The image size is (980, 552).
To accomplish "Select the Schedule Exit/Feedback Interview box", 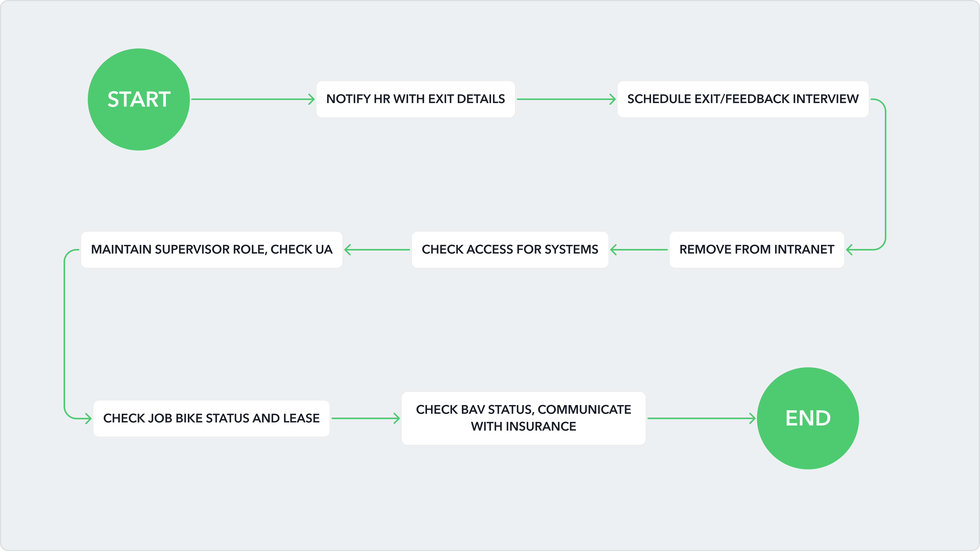I will (x=743, y=99).
